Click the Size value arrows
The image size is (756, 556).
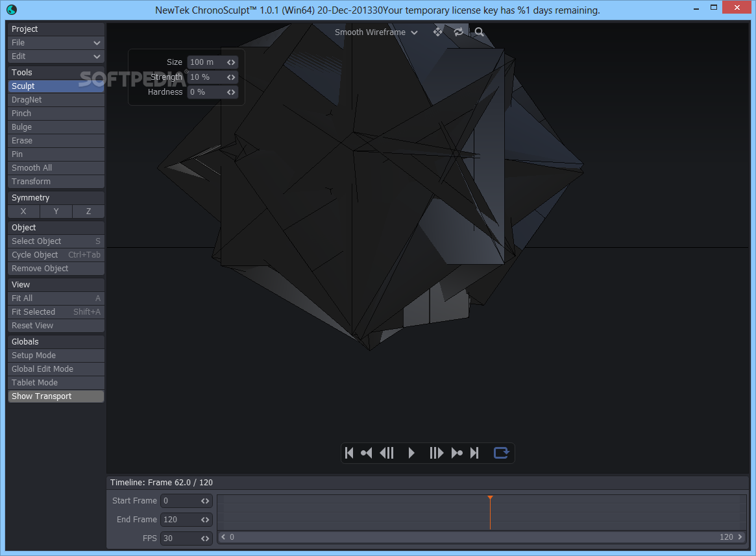tap(231, 62)
